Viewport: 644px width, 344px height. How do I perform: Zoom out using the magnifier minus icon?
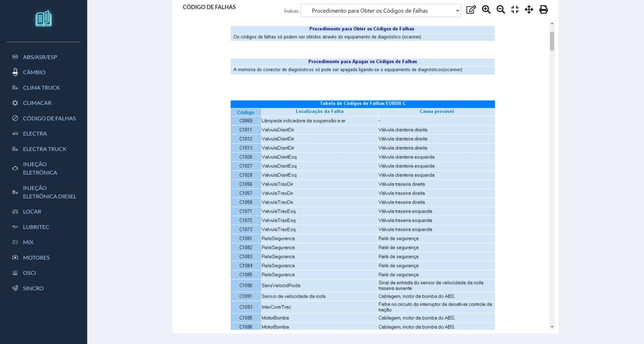pos(501,10)
